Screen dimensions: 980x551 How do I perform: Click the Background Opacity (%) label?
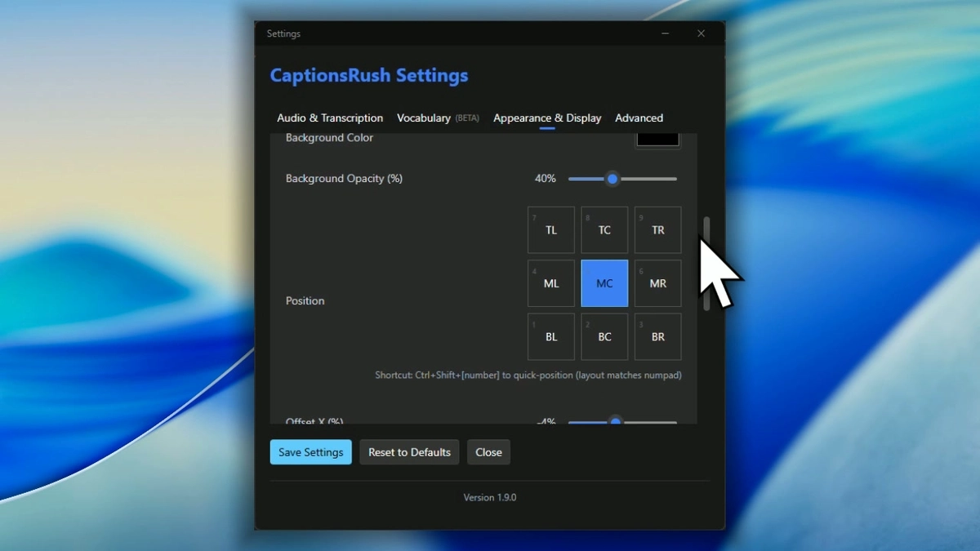click(x=344, y=178)
